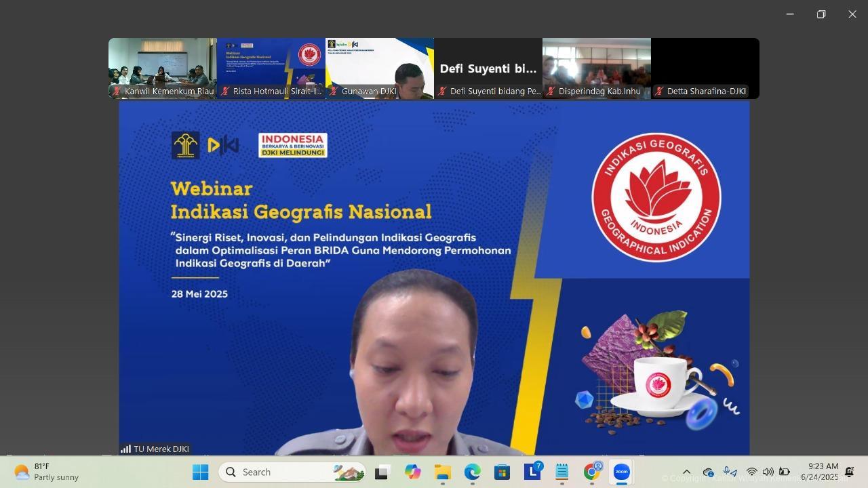The width and height of the screenshot is (868, 488).
Task: Expand the hidden system tray icons chevron
Action: point(686,472)
